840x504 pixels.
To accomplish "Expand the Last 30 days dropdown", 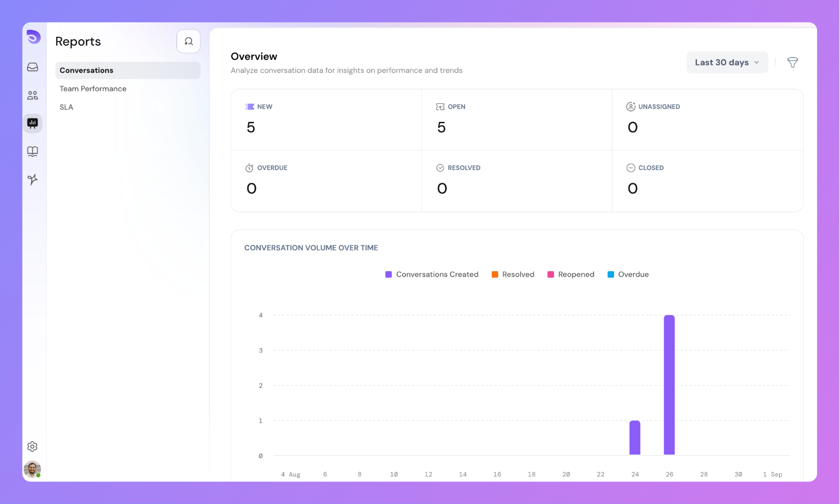I will (727, 63).
